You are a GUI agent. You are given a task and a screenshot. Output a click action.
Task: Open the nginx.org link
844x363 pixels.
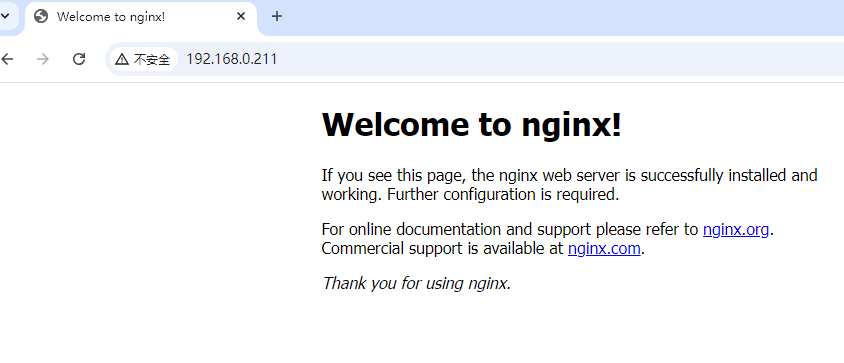pyautogui.click(x=736, y=229)
